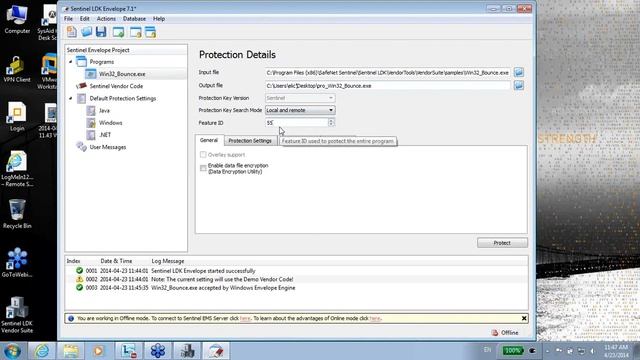The width and height of the screenshot is (640, 360).
Task: Click the Windows Start button
Action: (x=12, y=351)
